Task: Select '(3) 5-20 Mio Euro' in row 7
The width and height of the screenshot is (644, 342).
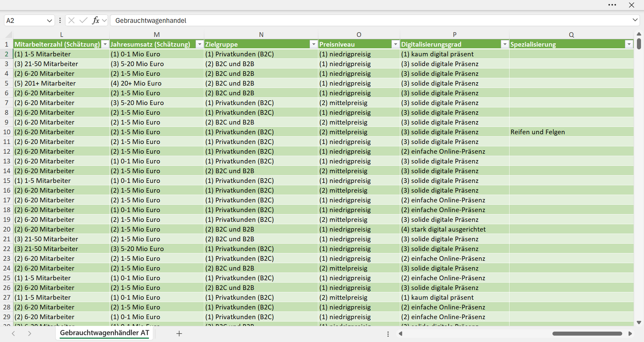Action: pos(157,103)
